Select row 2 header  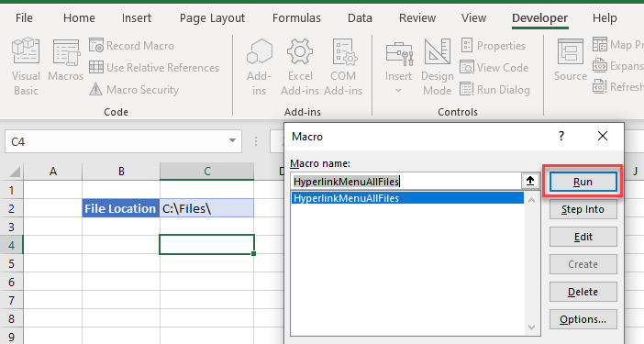(x=12, y=208)
